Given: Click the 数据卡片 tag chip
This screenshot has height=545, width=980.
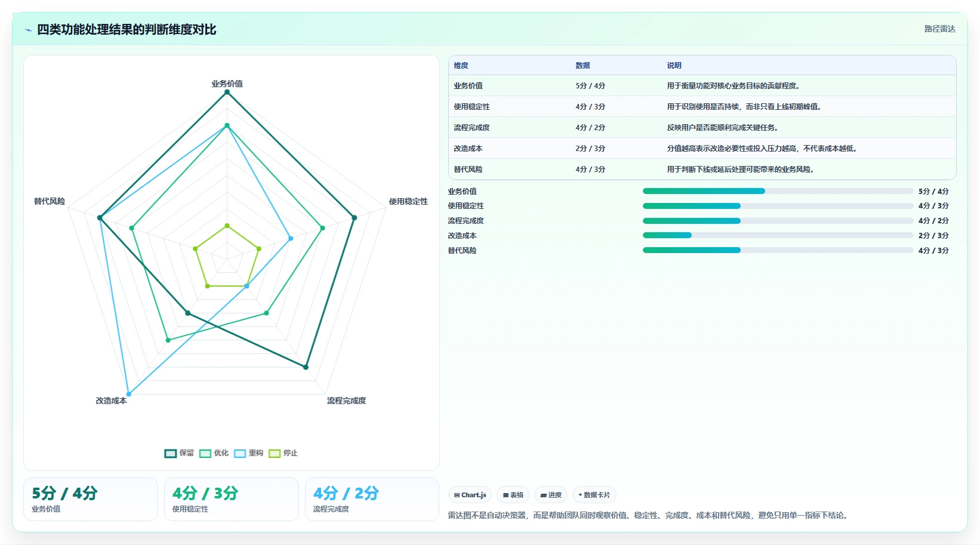Looking at the screenshot, I should [x=594, y=495].
